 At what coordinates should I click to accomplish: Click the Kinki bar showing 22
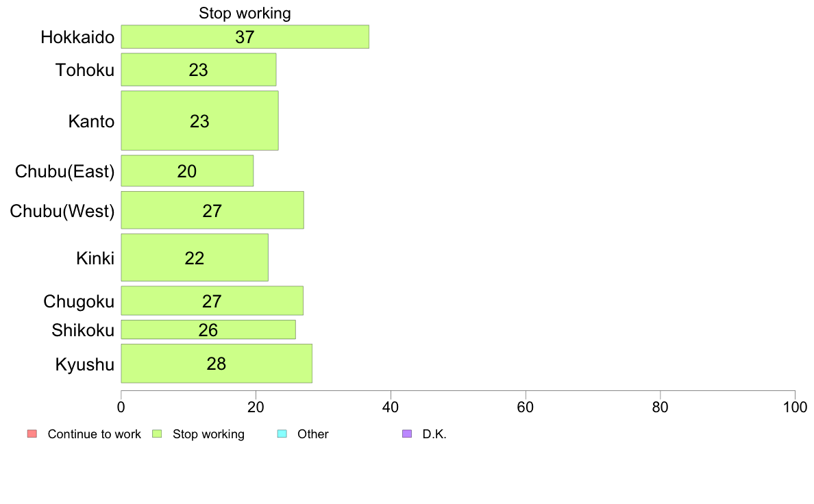195,257
